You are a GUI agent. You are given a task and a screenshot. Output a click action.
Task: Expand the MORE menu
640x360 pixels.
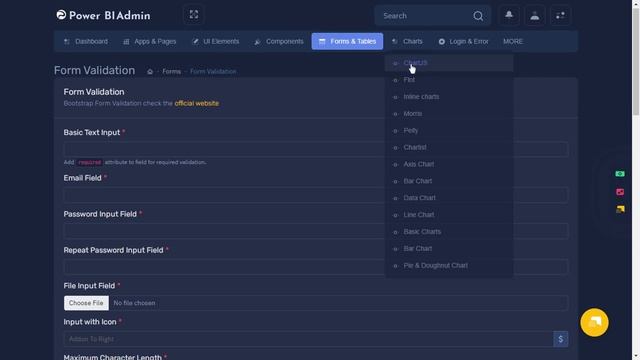[x=513, y=41]
